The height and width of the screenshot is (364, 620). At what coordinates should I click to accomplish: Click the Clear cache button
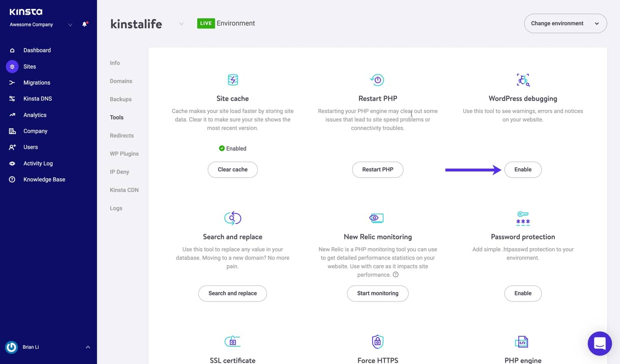[233, 170]
